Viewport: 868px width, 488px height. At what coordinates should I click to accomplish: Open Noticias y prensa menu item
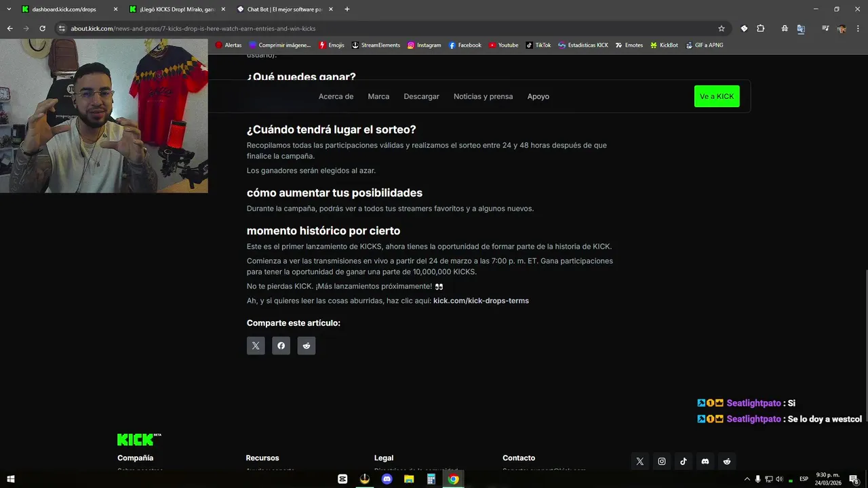coord(483,96)
